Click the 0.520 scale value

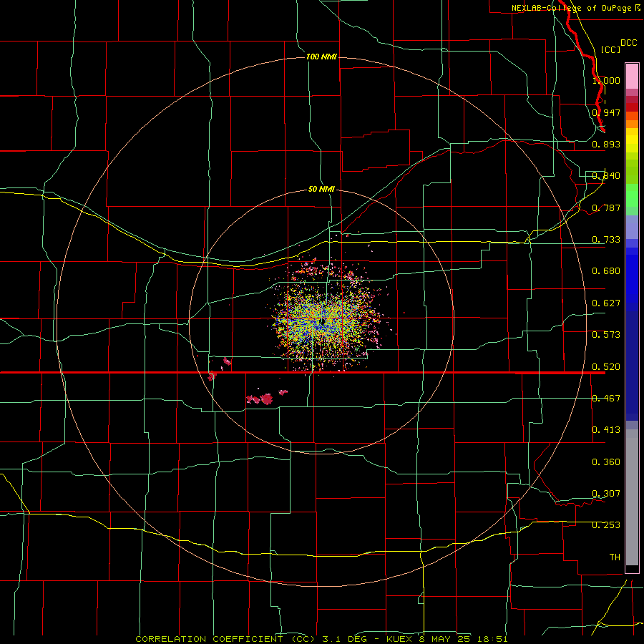pyautogui.click(x=606, y=367)
